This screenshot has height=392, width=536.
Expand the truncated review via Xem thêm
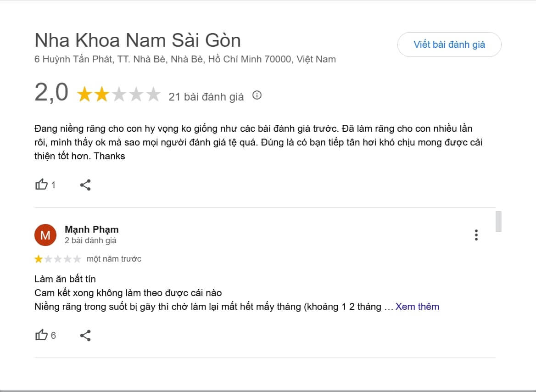416,306
